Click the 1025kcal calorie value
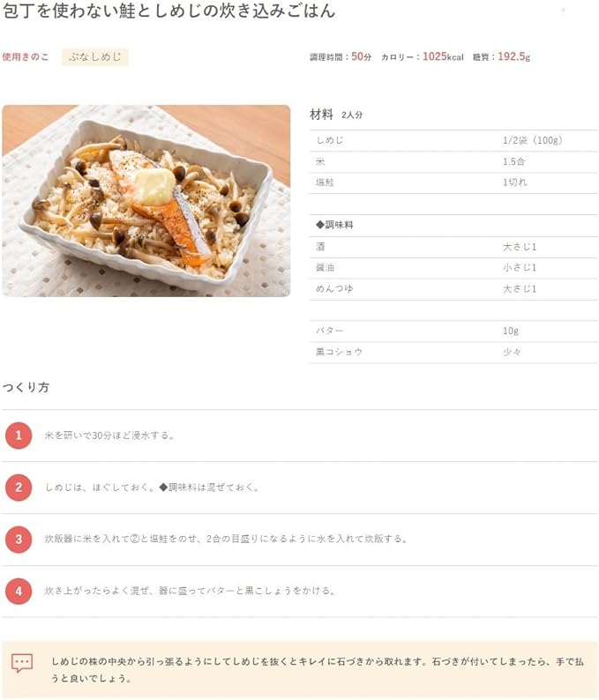Screen dimensions: 599x700 (443, 56)
